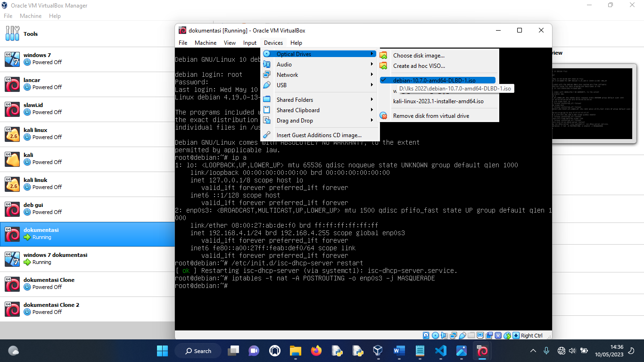Open the Devices menu in VM window

click(273, 43)
